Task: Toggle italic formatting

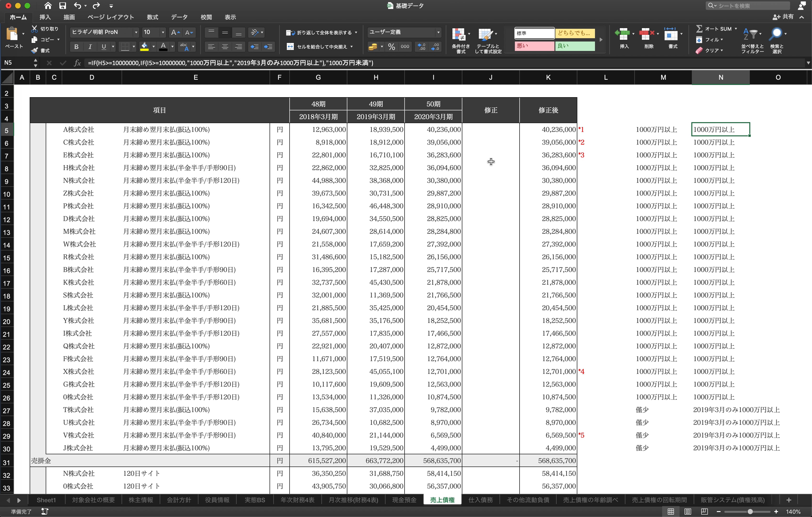Action: pos(90,47)
